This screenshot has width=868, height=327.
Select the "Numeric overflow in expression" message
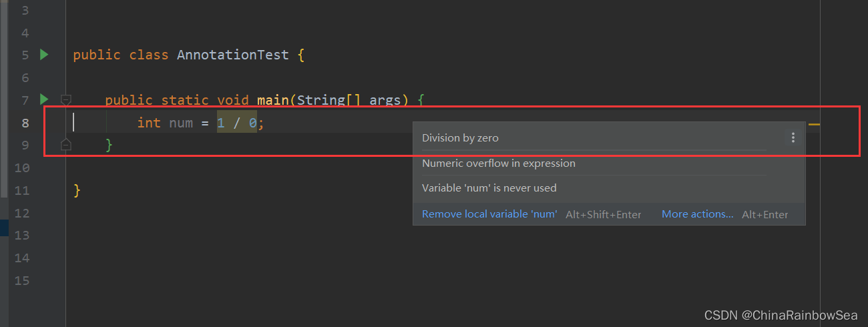[498, 163]
